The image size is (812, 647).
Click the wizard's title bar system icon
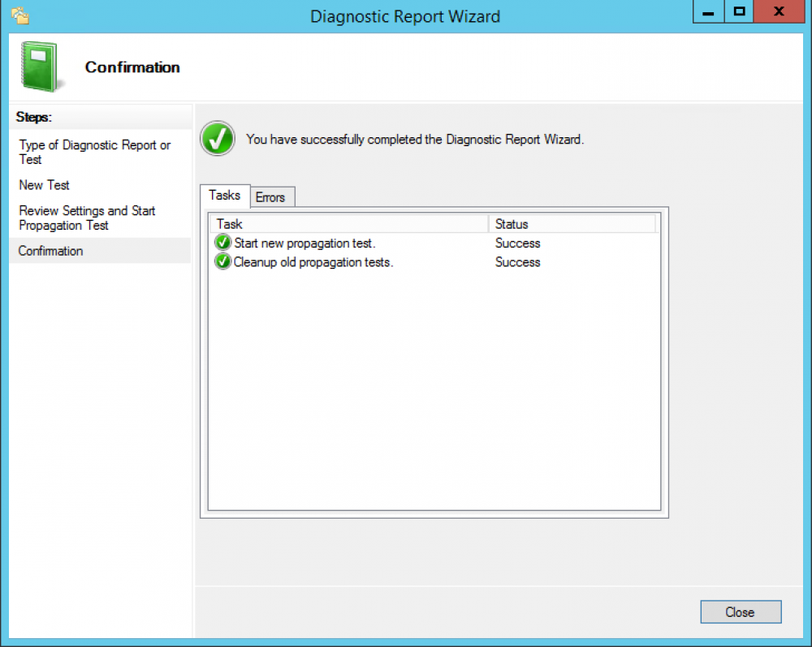[20, 15]
